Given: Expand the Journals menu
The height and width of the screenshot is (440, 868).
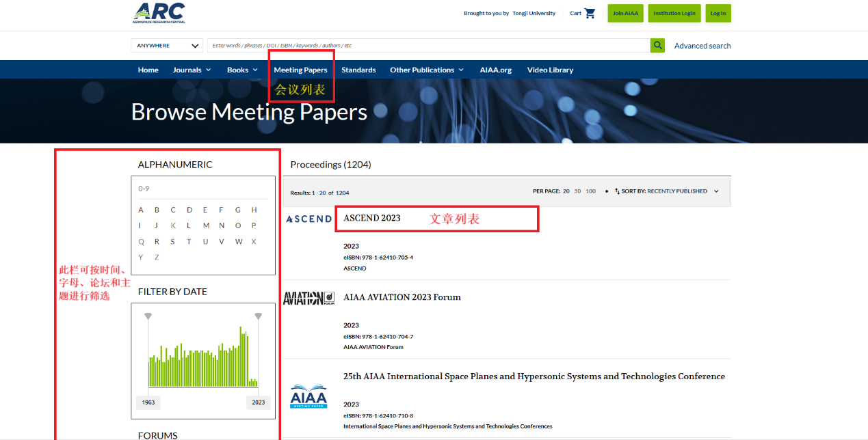Looking at the screenshot, I should (x=192, y=70).
